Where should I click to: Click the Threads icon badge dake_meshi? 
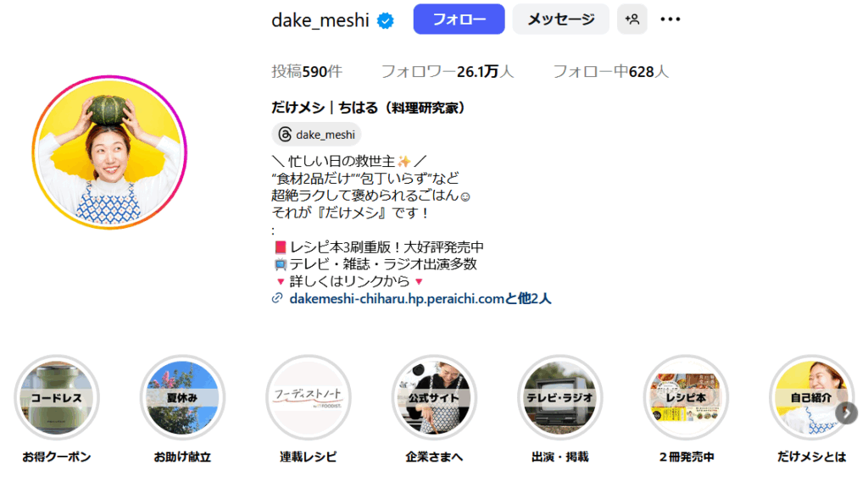317,135
